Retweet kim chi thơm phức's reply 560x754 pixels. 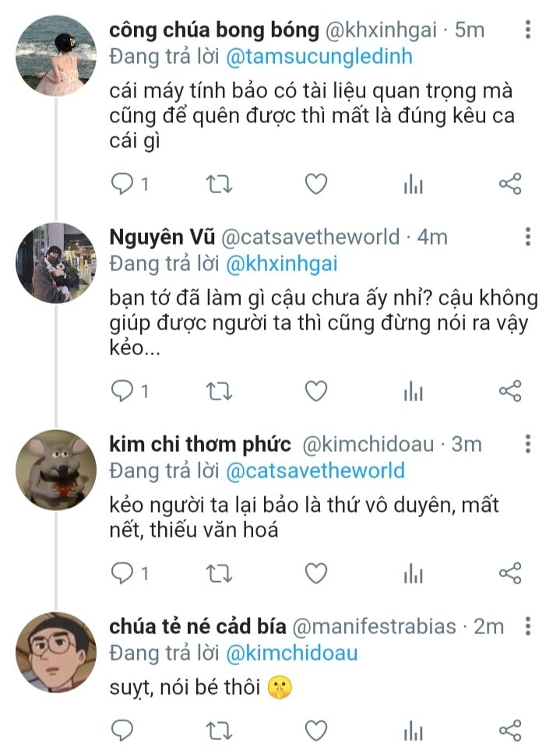click(218, 574)
